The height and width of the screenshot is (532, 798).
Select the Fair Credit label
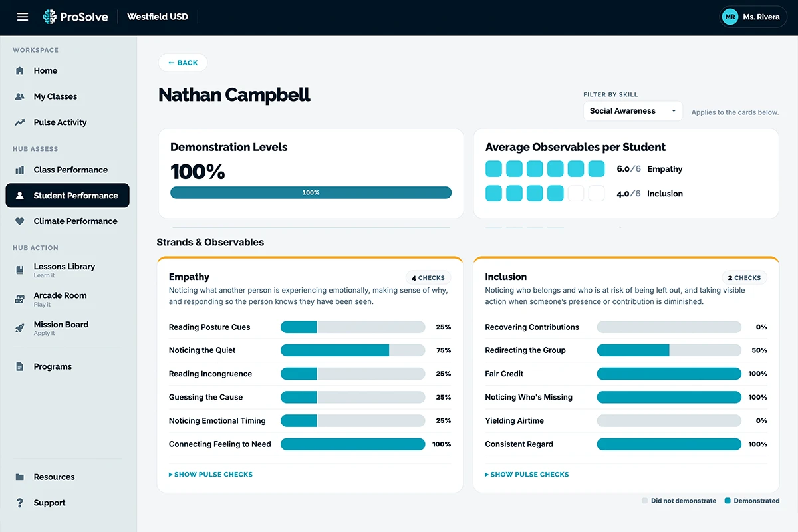[504, 374]
